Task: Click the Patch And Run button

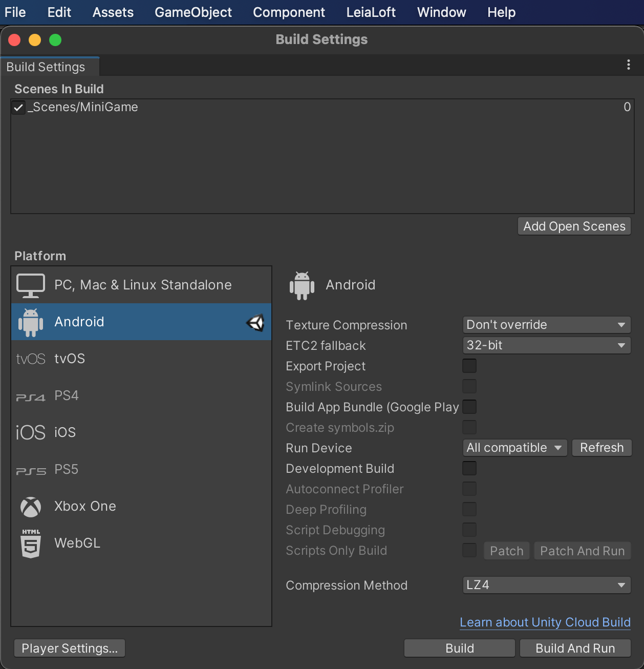Action: (583, 551)
